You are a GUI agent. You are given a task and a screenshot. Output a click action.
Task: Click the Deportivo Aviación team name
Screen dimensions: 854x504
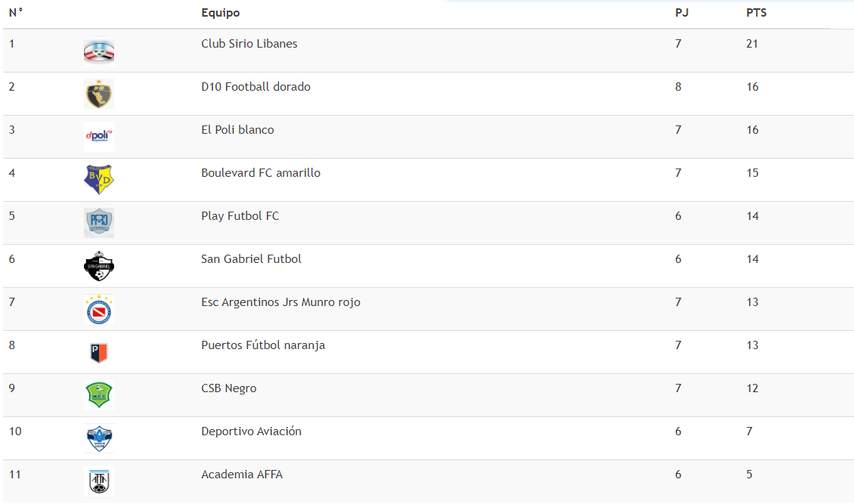click(x=251, y=431)
